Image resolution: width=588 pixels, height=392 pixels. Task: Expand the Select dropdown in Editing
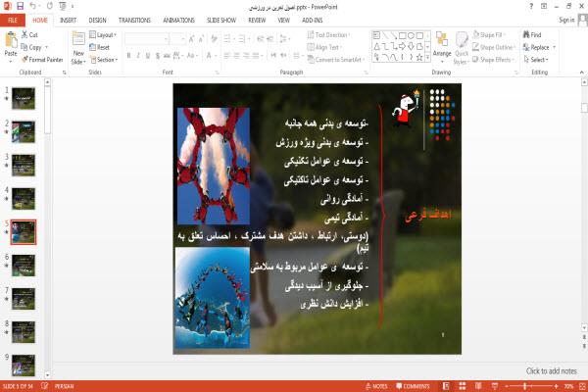[x=536, y=60]
